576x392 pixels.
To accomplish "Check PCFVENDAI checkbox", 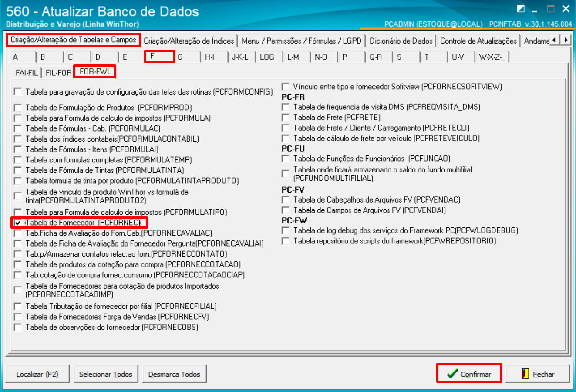I will point(286,210).
